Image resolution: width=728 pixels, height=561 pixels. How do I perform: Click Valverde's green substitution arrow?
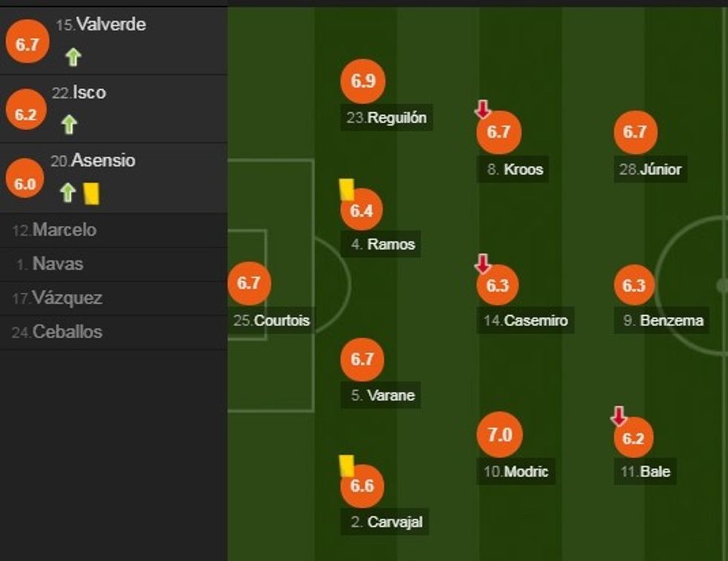[x=72, y=56]
